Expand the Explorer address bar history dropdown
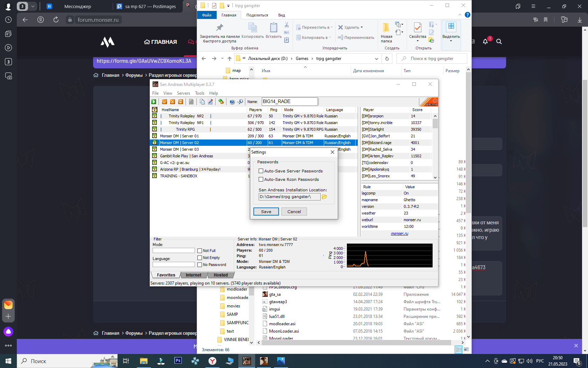The width and height of the screenshot is (588, 368). (x=376, y=59)
